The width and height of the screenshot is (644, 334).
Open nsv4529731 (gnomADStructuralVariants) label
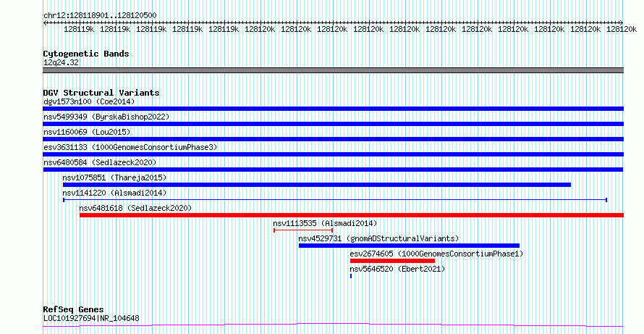click(378, 238)
